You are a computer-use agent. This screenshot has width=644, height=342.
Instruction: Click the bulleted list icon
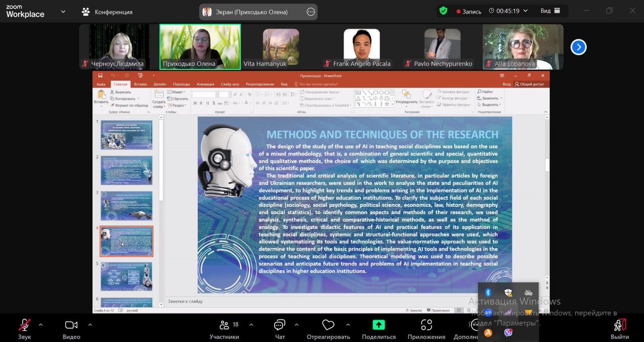[x=258, y=94]
